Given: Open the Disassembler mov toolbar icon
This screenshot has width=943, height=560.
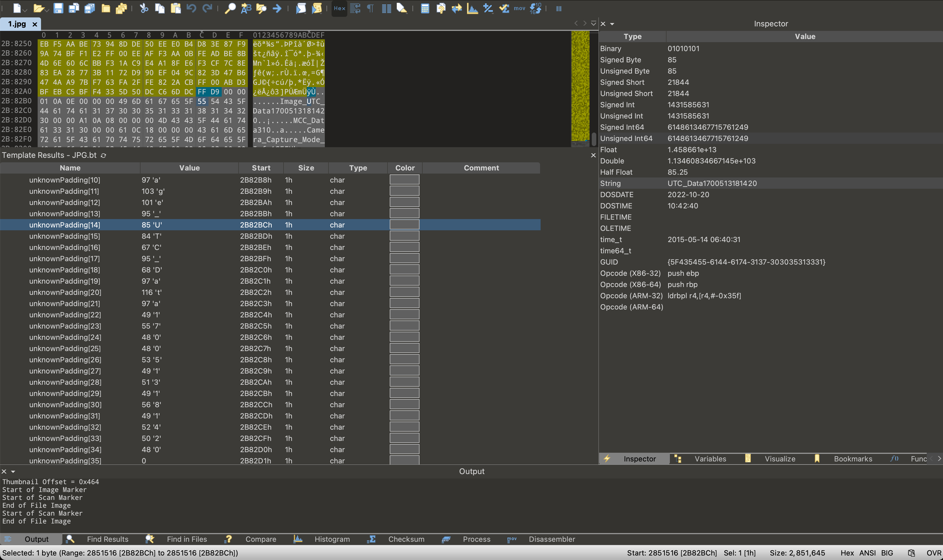Looking at the screenshot, I should pos(520,8).
